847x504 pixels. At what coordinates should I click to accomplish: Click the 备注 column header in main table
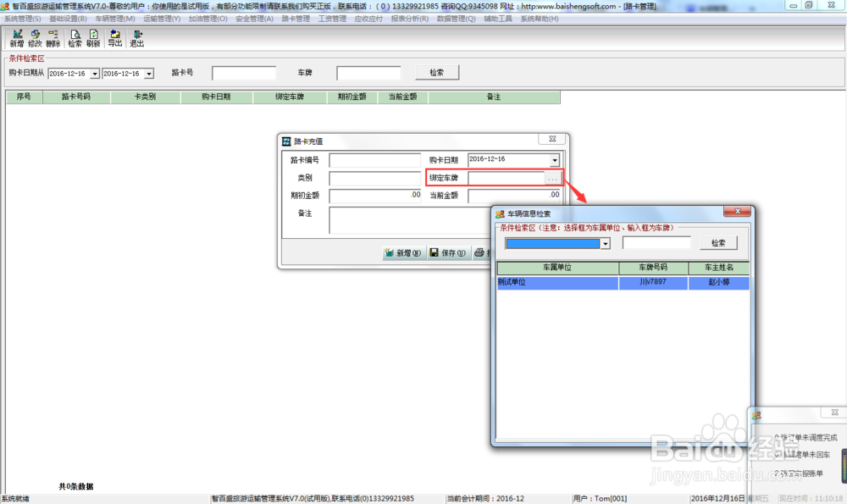494,97
